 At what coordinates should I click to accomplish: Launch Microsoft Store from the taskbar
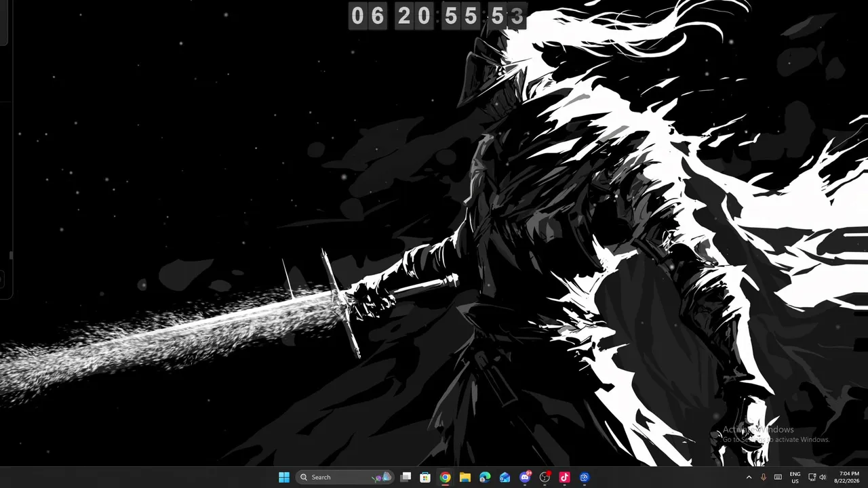pos(425,477)
